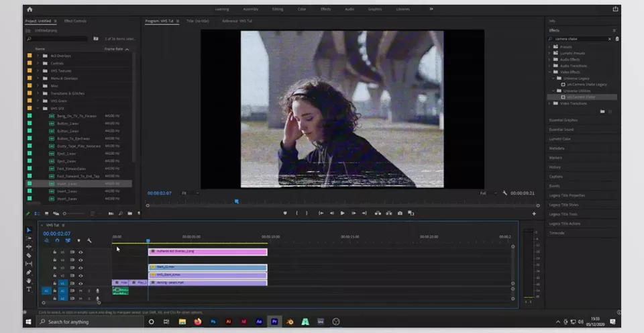This screenshot has width=644, height=333.
Task: Expand Presets in Effects panel
Action: pyautogui.click(x=549, y=47)
